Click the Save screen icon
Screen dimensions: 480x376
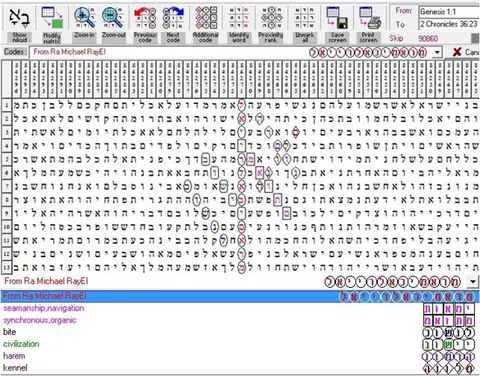click(337, 18)
